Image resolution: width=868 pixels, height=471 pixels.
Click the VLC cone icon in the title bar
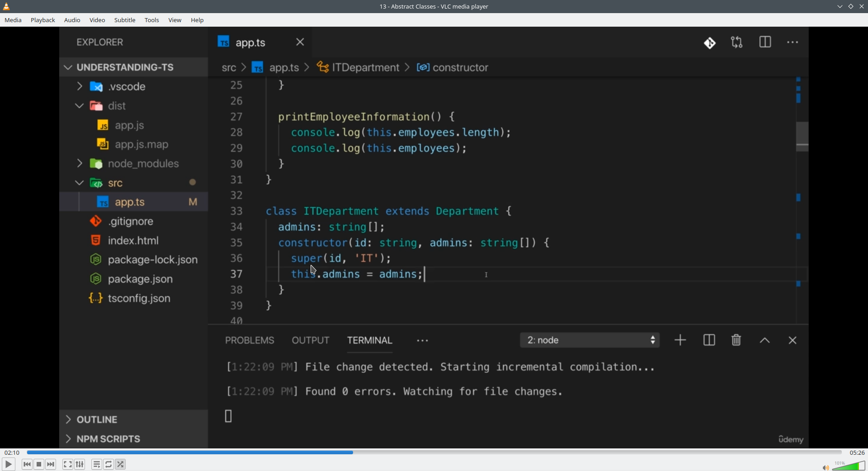(7, 7)
